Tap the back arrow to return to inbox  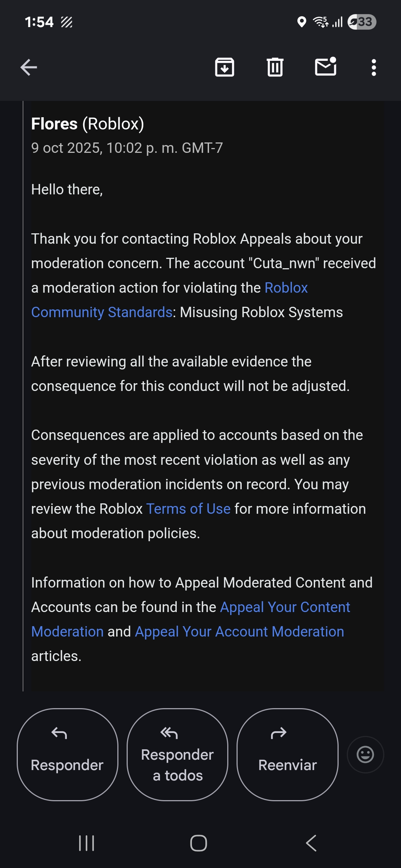pos(28,67)
